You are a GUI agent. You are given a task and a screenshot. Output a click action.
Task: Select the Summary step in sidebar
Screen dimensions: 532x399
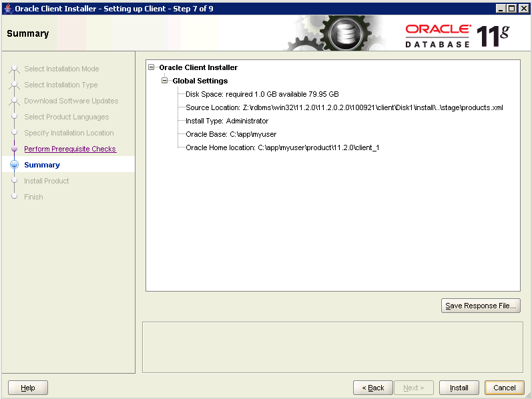pyautogui.click(x=42, y=165)
